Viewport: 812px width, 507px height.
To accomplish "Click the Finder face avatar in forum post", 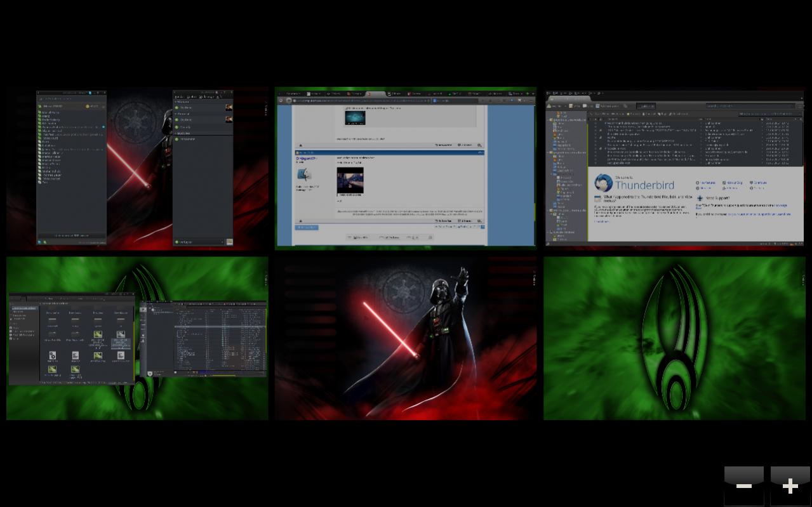I will click(305, 174).
